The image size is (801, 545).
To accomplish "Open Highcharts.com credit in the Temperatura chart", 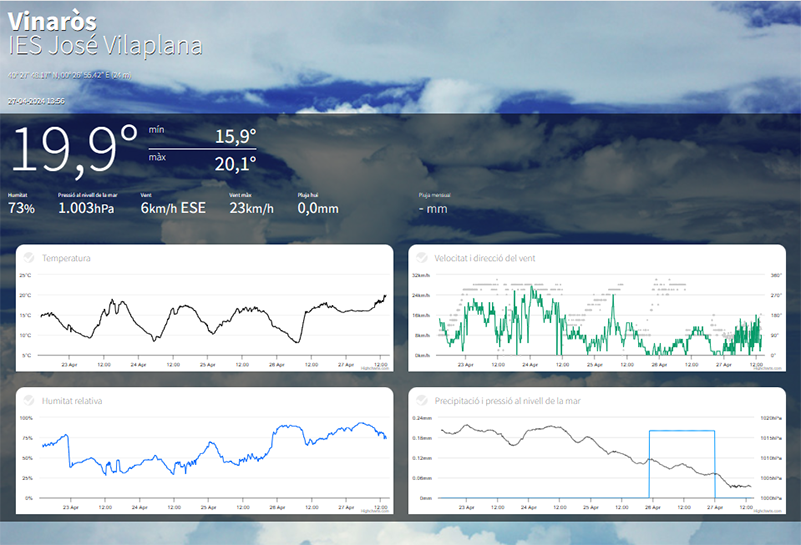I will coord(376,368).
